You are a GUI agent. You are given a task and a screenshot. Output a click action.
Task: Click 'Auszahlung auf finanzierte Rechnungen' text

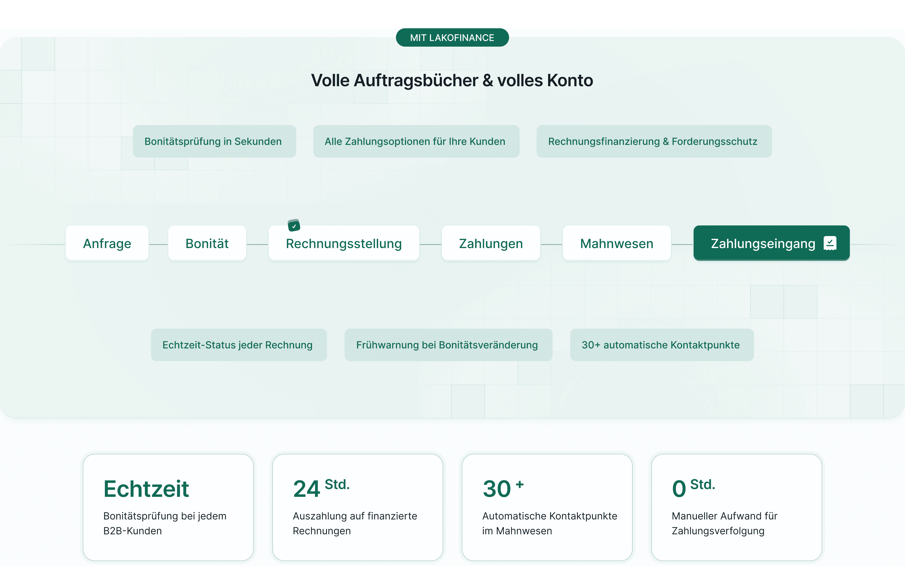[x=355, y=523]
